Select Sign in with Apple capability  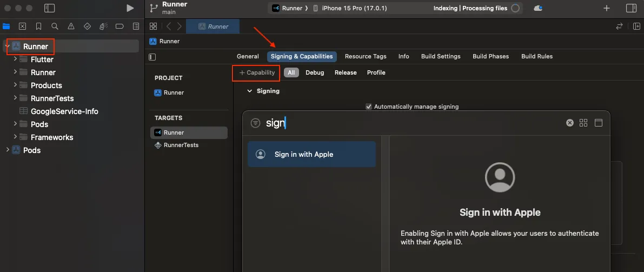pos(312,155)
